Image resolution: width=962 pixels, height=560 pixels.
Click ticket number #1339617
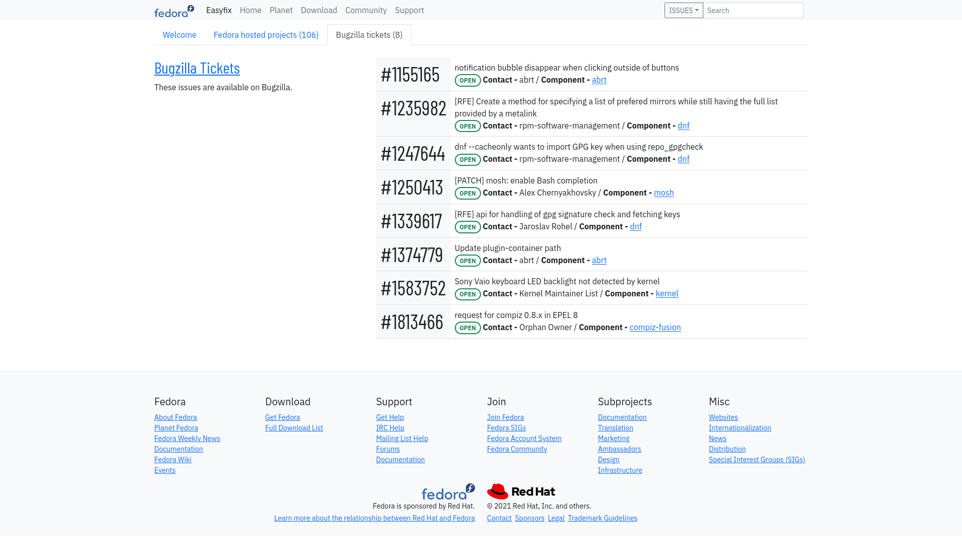coord(411,221)
